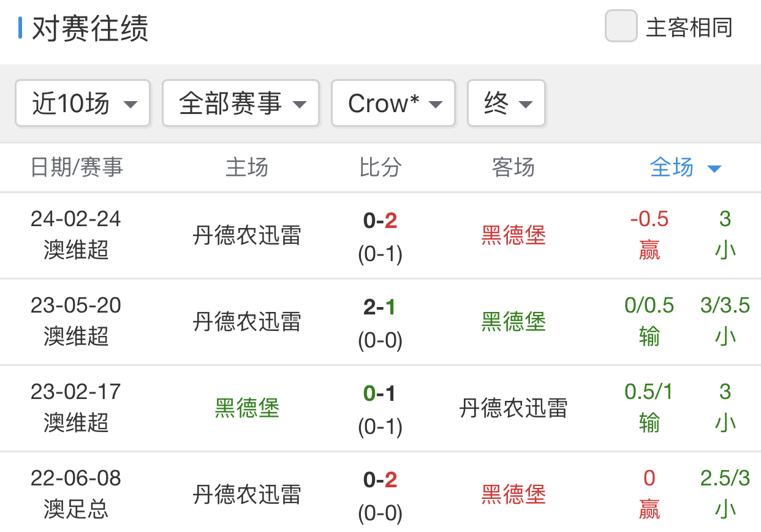Viewport: 761px width, 532px height.
Task: Click the 全场 blue dropdown arrow
Action: [x=714, y=169]
